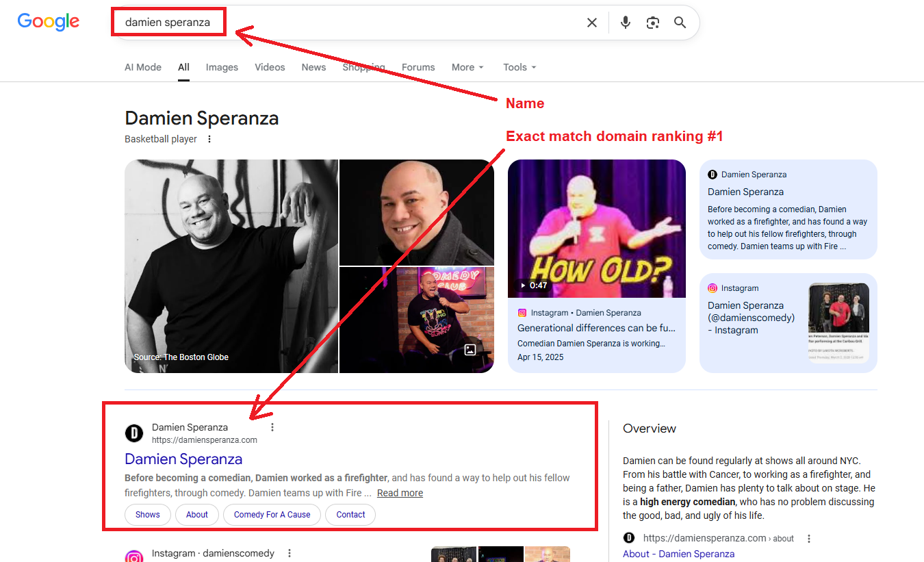Open the Comedy For A Cause sitelink chip

point(272,515)
